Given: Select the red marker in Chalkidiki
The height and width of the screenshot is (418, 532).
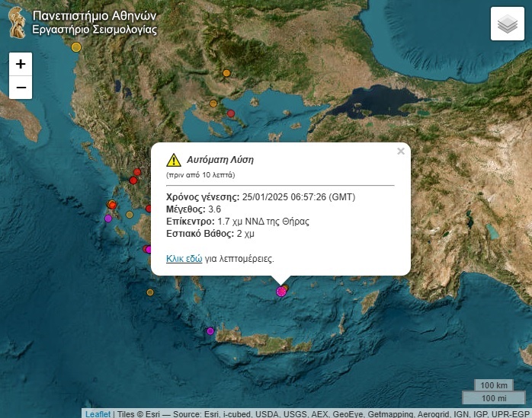Looking at the screenshot, I should (231, 113).
